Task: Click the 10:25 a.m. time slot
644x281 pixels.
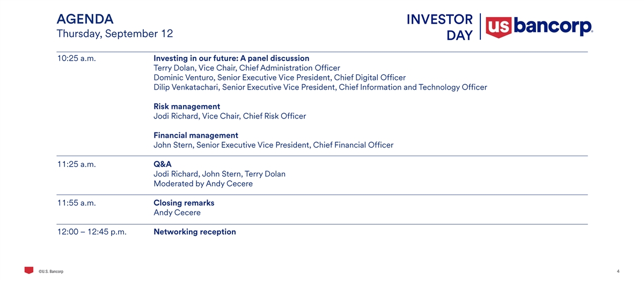Action: click(x=76, y=58)
